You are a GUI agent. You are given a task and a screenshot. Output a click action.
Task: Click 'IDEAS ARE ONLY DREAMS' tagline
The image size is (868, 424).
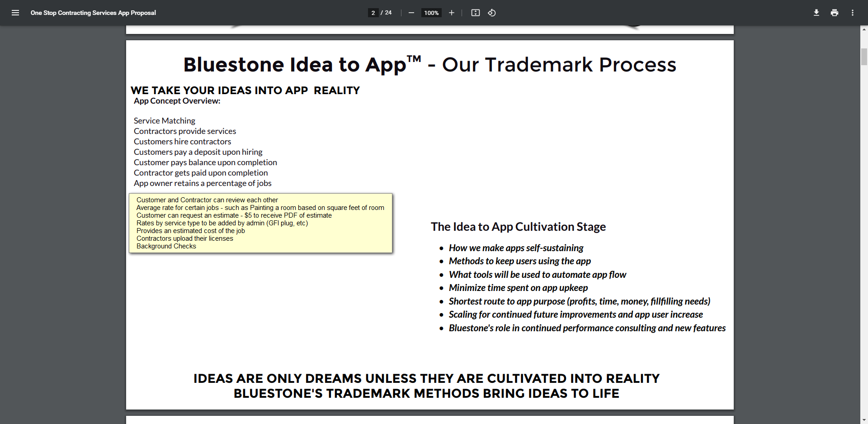point(426,378)
